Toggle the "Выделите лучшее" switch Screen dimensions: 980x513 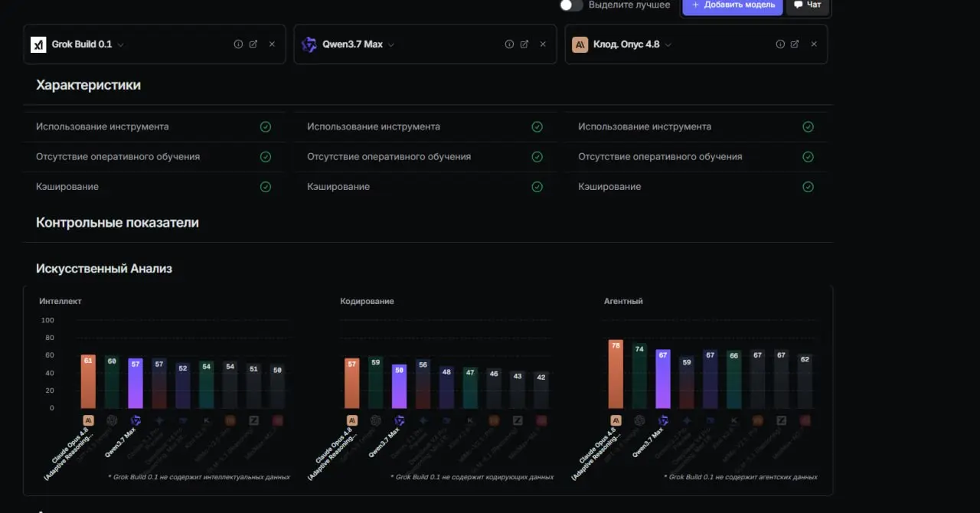571,5
